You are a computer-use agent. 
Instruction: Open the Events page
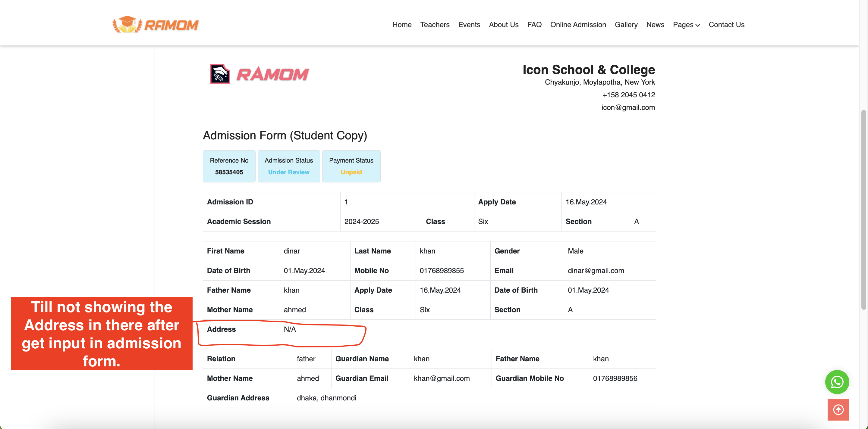pyautogui.click(x=469, y=25)
